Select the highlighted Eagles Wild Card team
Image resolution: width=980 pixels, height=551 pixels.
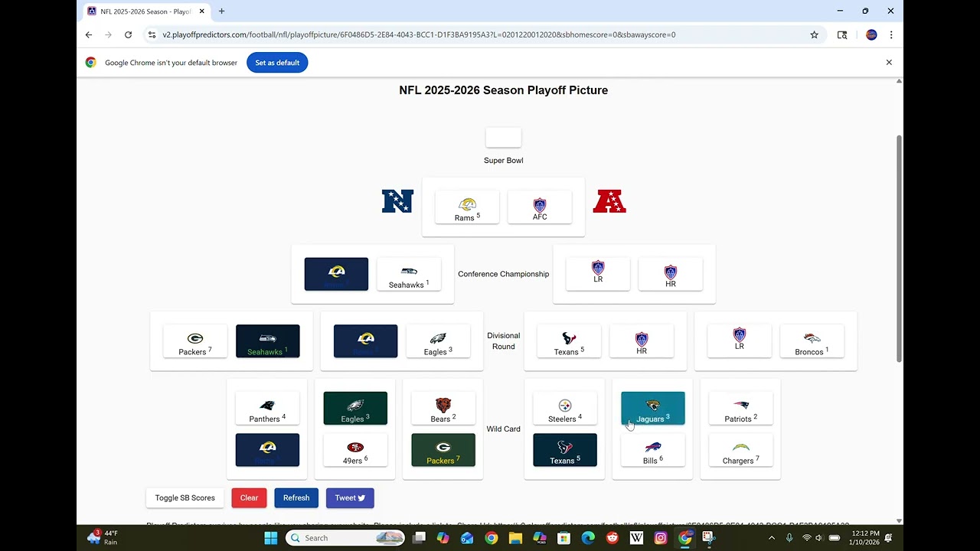(355, 409)
